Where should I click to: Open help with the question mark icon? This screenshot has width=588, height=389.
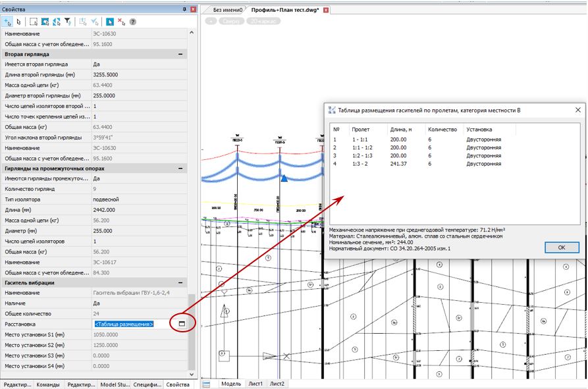[133, 22]
